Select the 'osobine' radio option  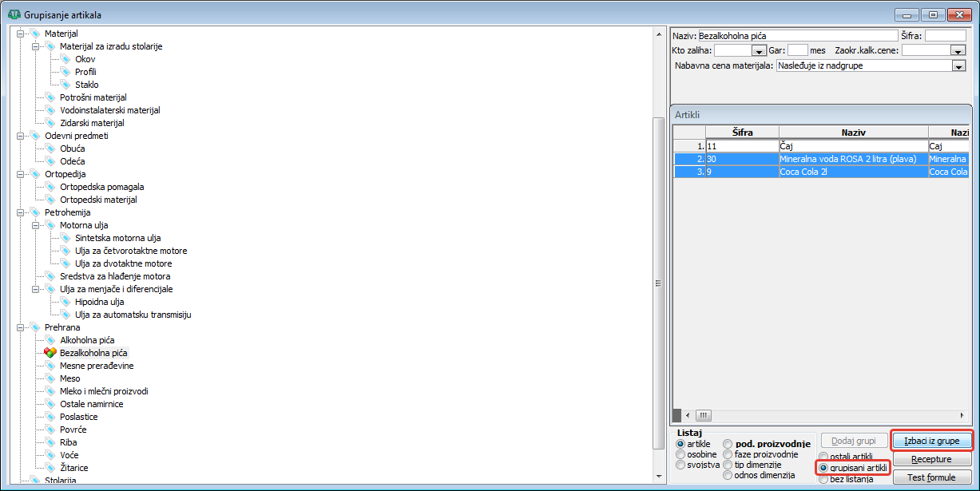click(680, 454)
